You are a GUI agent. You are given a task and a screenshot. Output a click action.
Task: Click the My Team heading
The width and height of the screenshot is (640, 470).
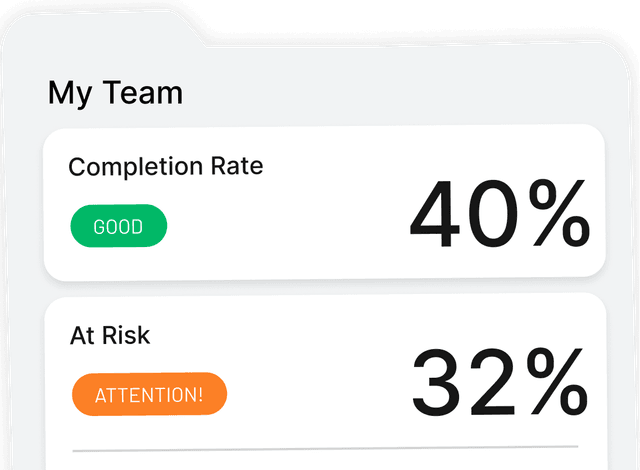[x=115, y=93]
